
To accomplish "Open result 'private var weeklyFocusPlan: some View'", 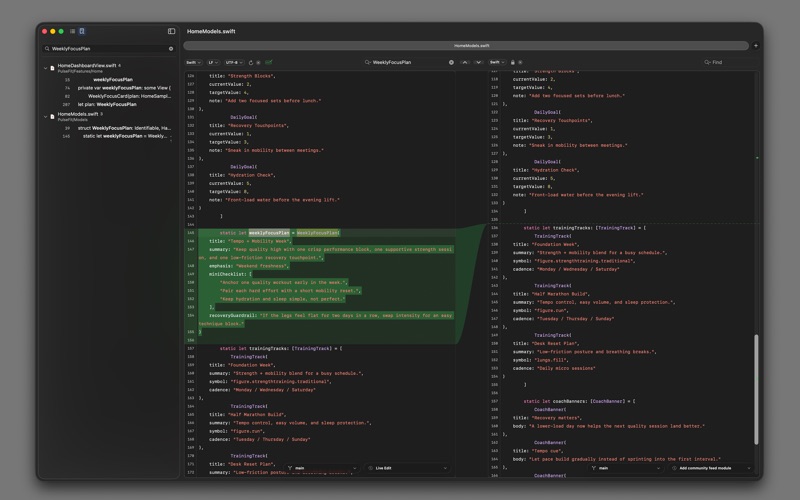I will (x=124, y=88).
